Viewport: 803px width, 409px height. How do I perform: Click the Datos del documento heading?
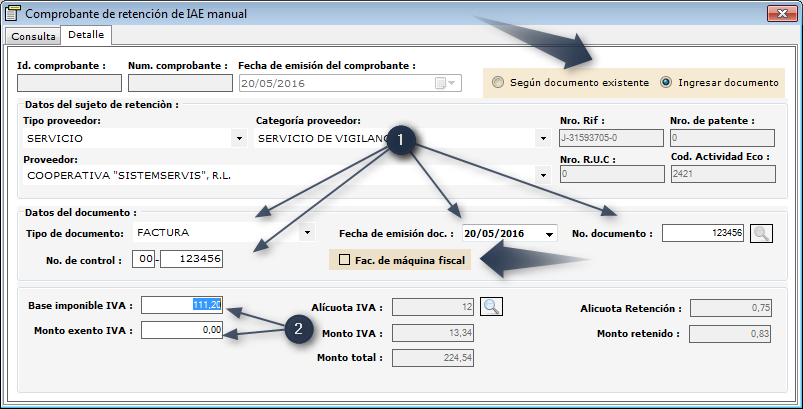coord(80,212)
